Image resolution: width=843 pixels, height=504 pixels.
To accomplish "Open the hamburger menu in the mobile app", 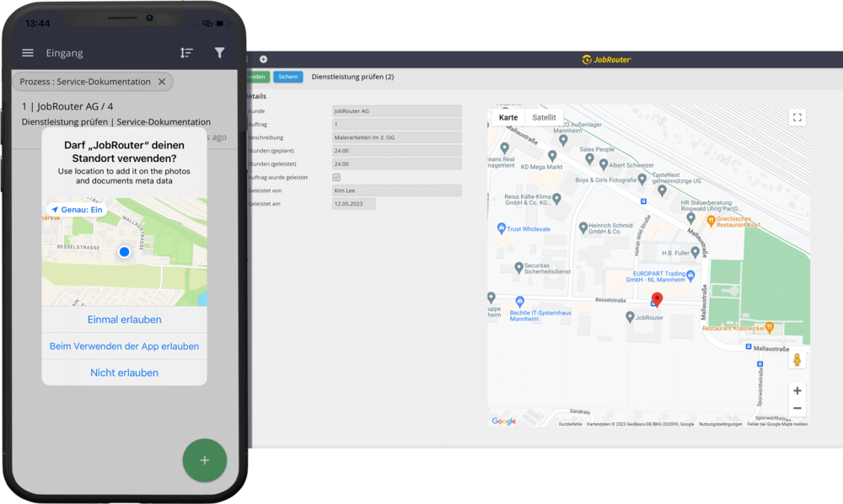I will click(28, 52).
